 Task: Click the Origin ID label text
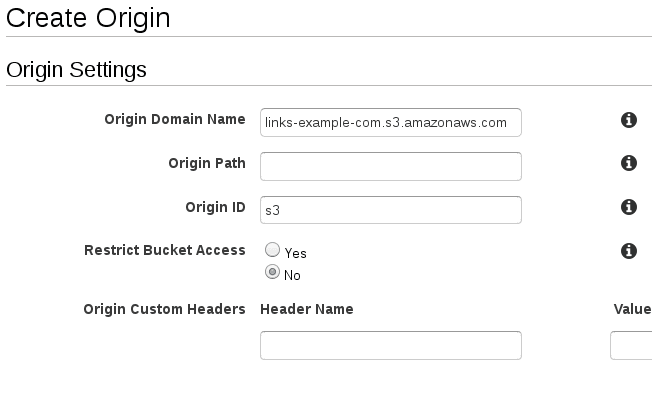[x=215, y=207]
